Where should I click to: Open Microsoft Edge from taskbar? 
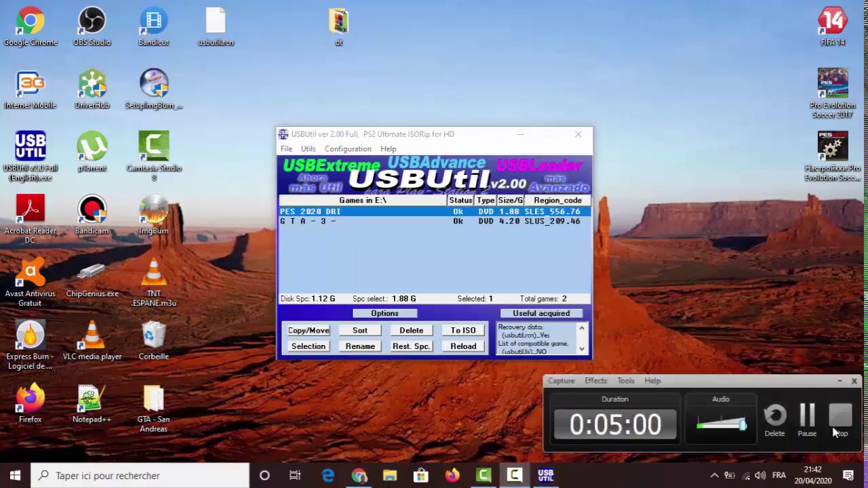(328, 476)
